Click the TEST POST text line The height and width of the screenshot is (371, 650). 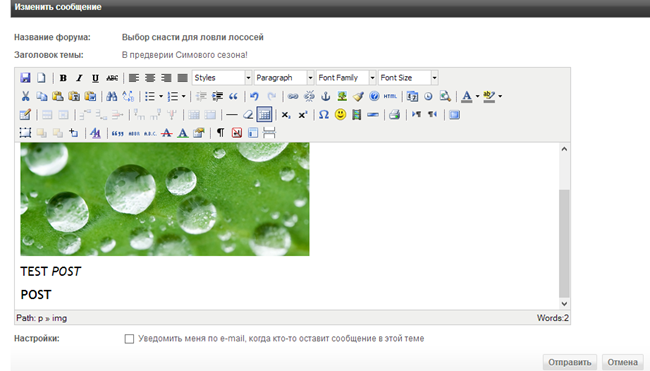[x=51, y=272]
